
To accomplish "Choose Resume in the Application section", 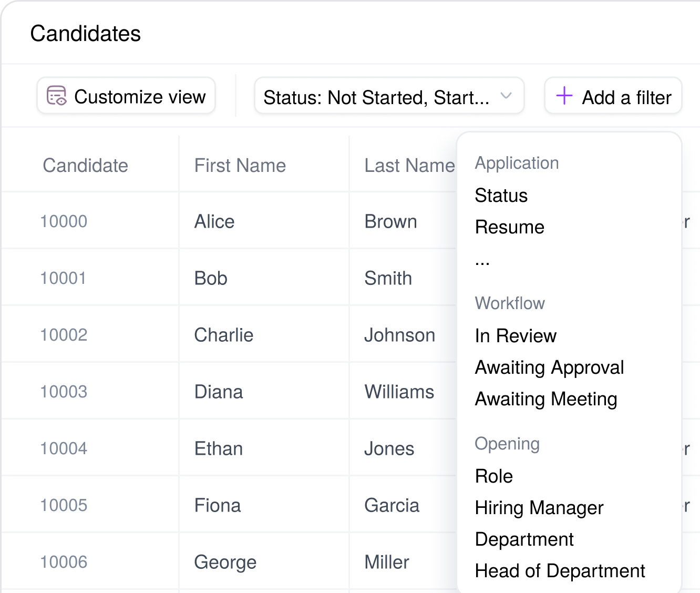I will [509, 227].
